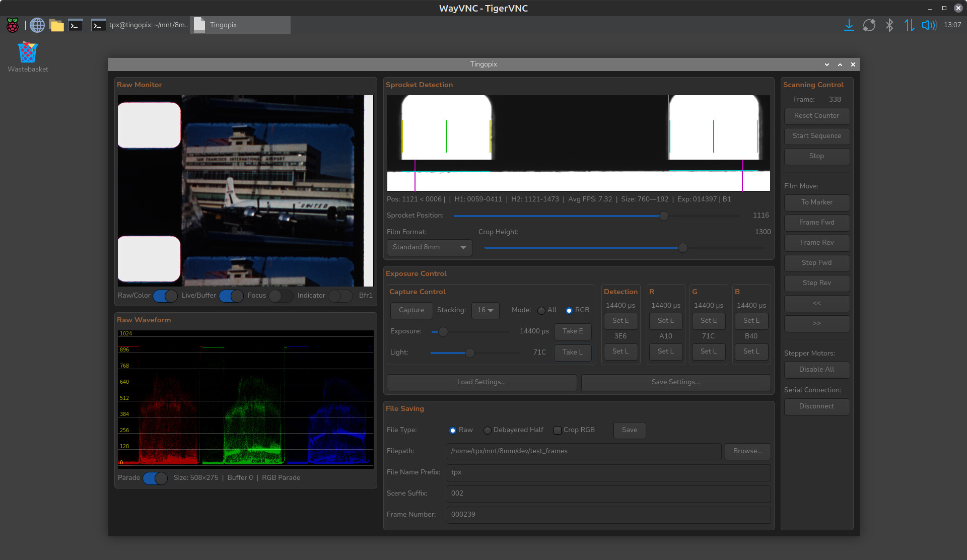
Task: Toggle the Raw/Color switch
Action: point(165,296)
